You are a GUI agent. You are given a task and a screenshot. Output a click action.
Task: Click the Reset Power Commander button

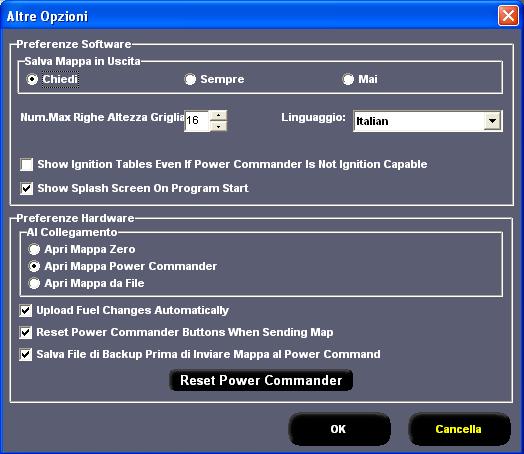pos(261,380)
